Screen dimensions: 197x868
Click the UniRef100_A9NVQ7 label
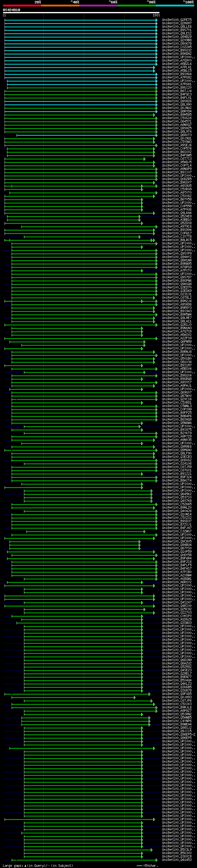177,125
